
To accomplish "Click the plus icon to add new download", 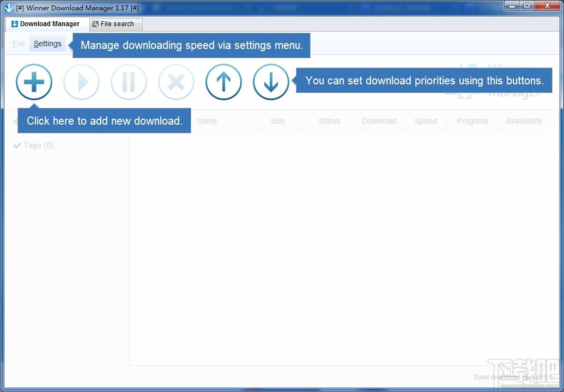I will pos(34,82).
